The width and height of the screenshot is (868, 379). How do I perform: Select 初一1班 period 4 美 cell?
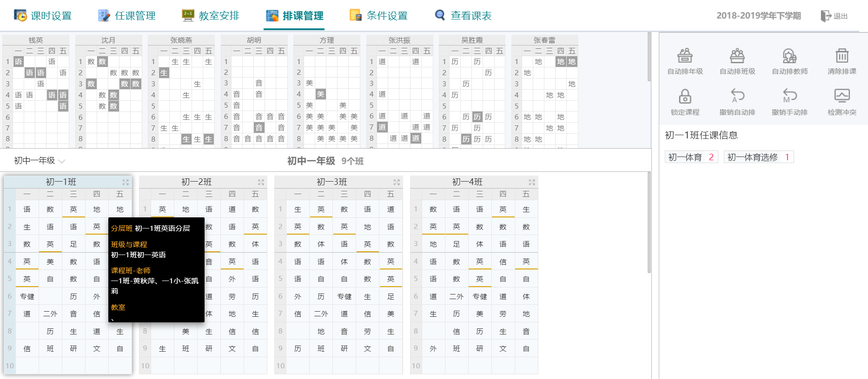coord(50,261)
